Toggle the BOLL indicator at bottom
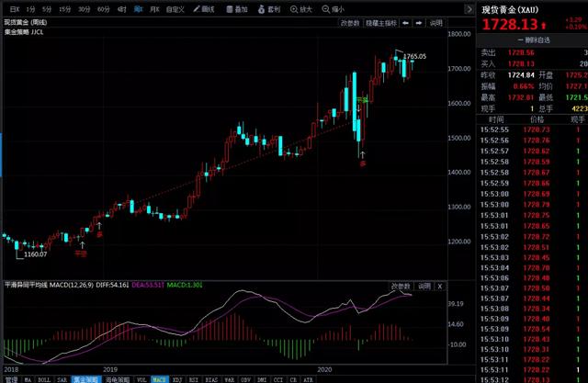 (x=43, y=377)
